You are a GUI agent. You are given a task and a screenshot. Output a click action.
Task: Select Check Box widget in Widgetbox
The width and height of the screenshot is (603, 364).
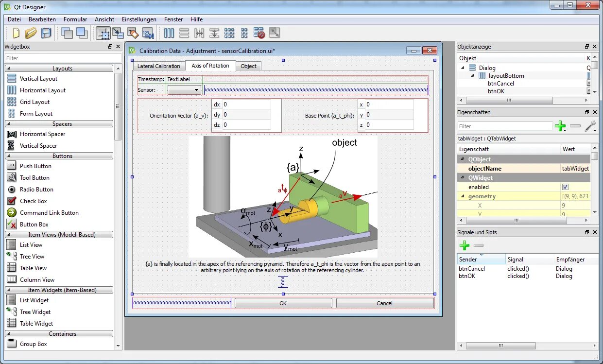(34, 201)
